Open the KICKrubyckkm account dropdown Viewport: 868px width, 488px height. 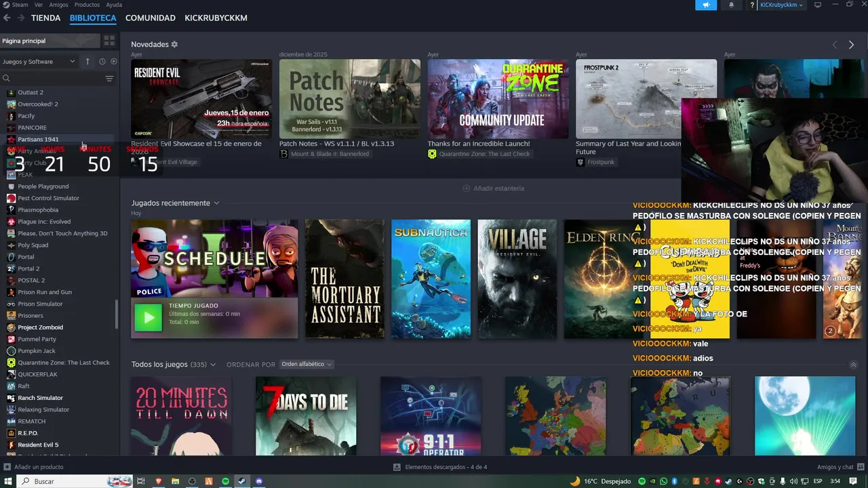(781, 5)
